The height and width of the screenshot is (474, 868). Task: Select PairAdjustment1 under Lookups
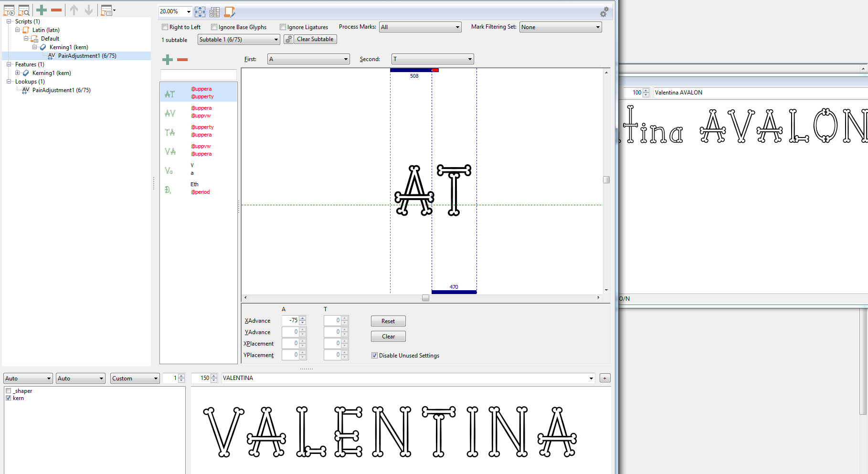click(61, 90)
